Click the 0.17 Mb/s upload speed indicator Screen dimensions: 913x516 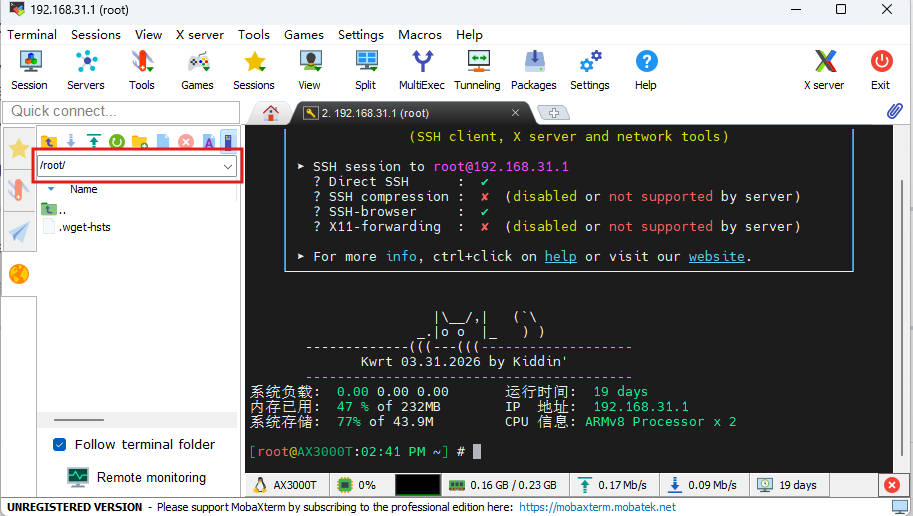tap(612, 485)
